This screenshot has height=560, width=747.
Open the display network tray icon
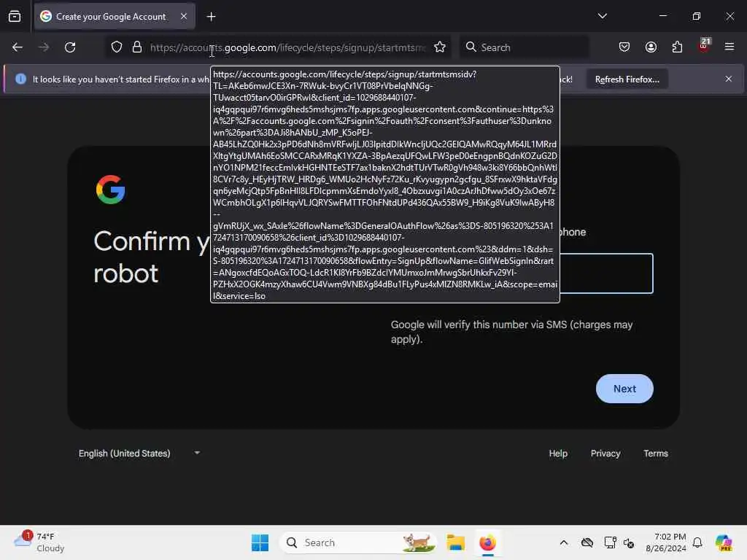click(610, 542)
